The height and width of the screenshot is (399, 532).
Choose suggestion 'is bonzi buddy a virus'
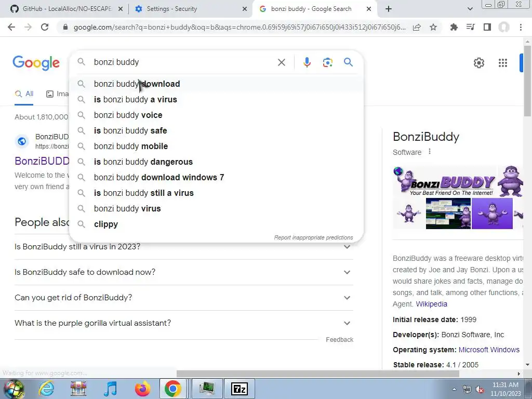(216, 99)
